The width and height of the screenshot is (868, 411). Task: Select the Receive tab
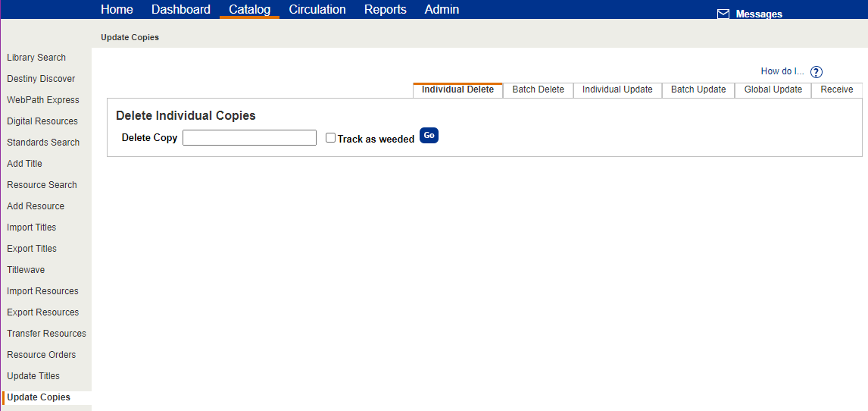(837, 89)
